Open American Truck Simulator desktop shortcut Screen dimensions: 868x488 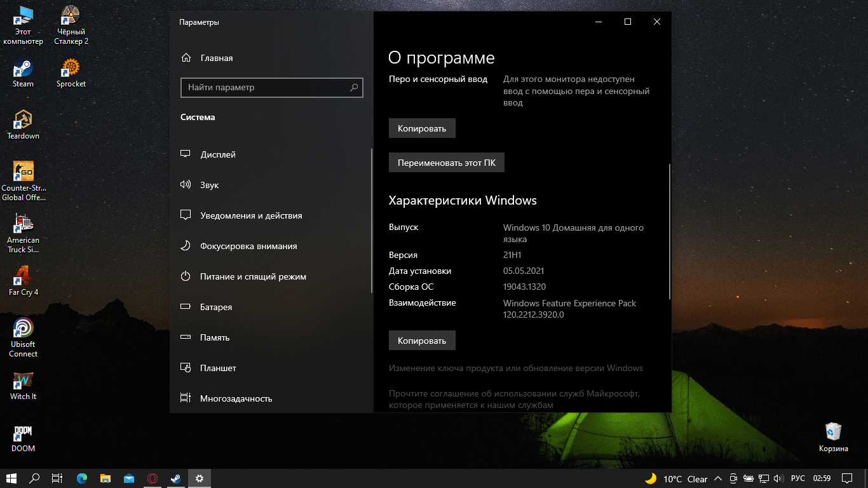point(24,234)
